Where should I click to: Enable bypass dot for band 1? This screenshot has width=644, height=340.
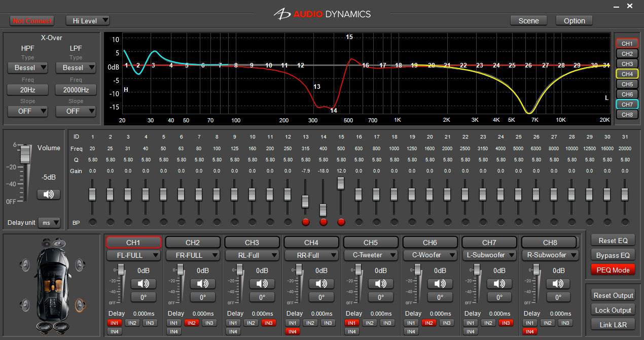[92, 222]
